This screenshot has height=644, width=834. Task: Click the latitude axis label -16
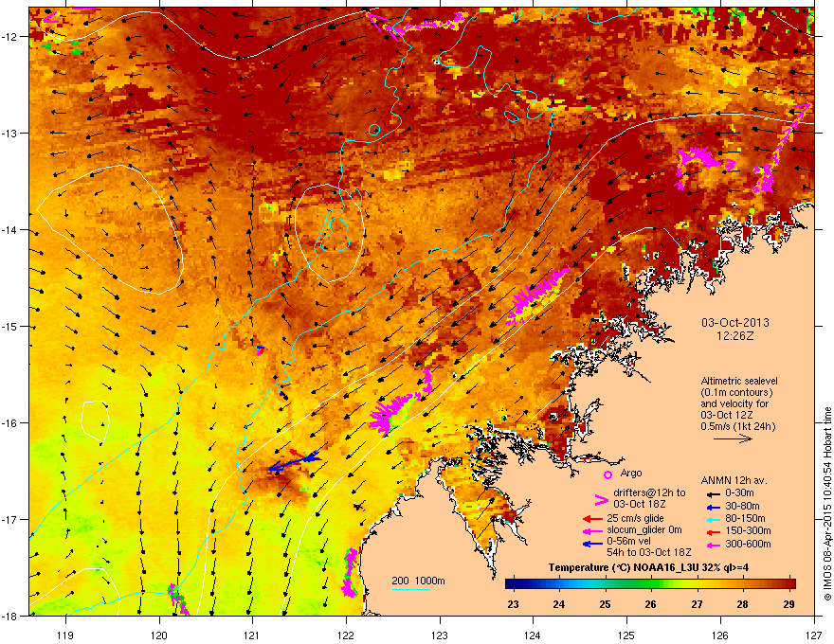click(10, 423)
